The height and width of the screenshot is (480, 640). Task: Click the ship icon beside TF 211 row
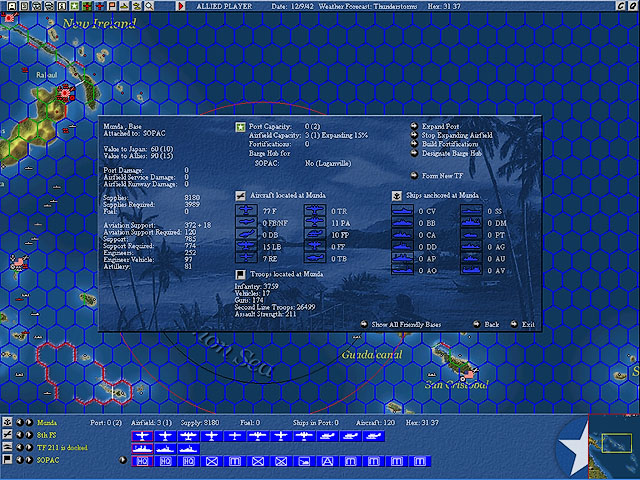pos(7,447)
